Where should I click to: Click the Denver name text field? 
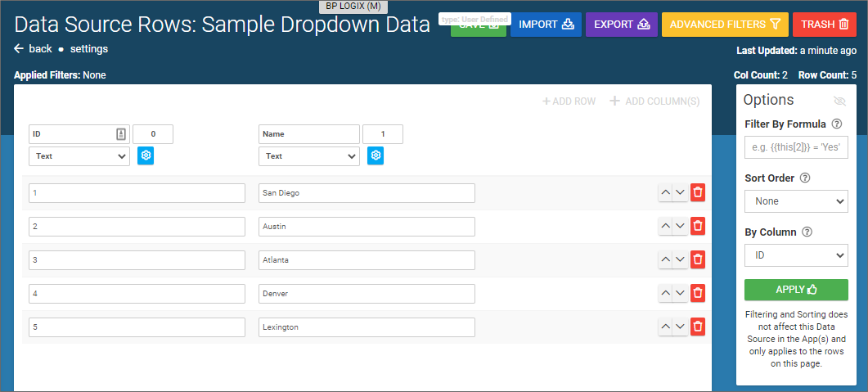[367, 293]
